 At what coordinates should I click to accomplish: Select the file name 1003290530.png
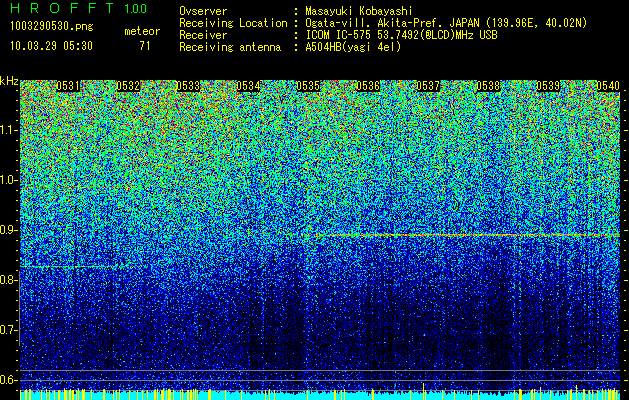coord(52,27)
